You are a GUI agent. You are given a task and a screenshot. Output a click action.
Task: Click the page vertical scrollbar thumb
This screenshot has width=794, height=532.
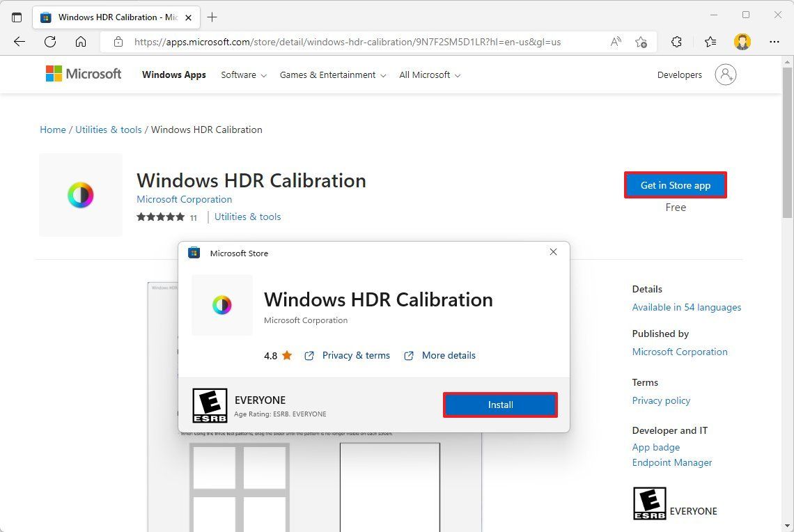coord(787,143)
